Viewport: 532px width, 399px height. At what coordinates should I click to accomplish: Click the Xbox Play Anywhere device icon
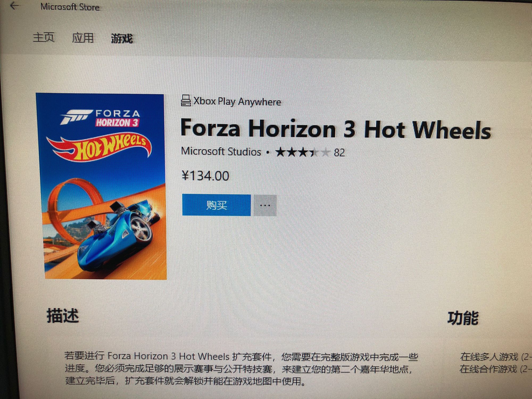186,100
